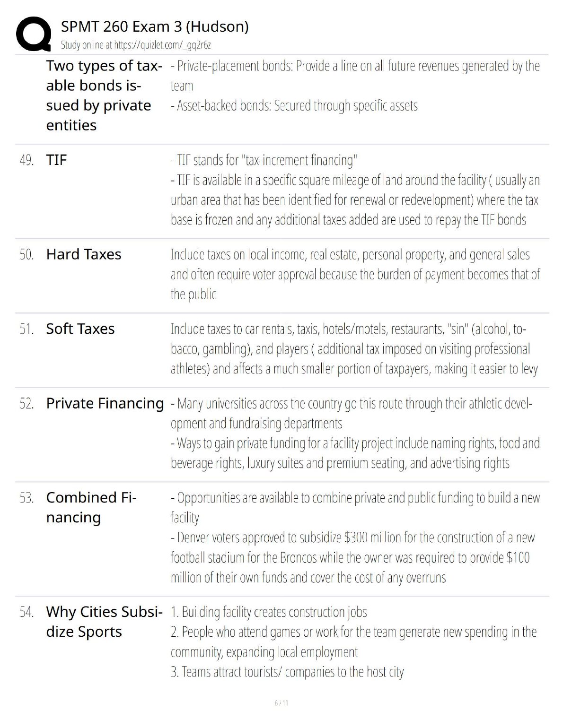Image resolution: width=563 pixels, height=728 pixels.
Task: Click the 6 / 11 page indicator
Action: (281, 703)
